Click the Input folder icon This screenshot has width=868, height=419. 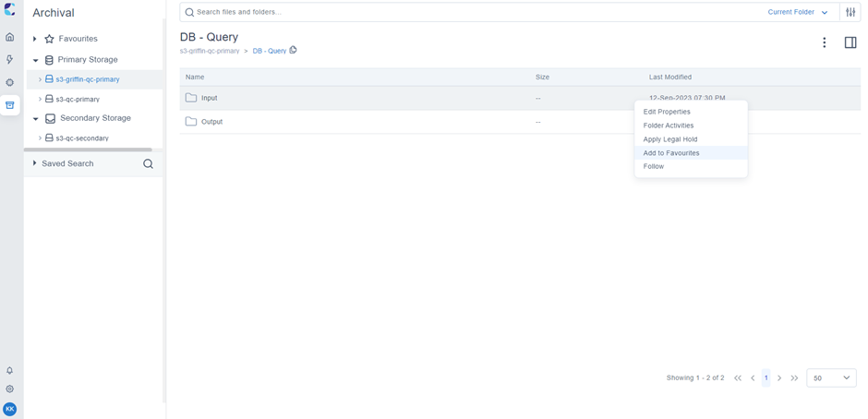point(191,98)
